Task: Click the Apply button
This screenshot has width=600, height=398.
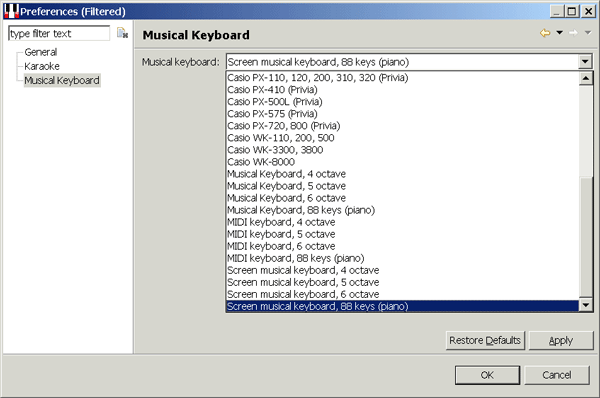Action: click(x=561, y=340)
